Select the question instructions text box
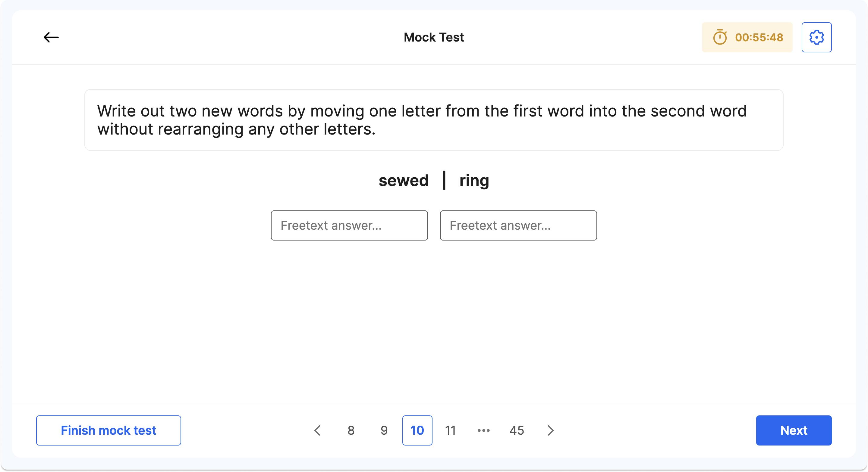The width and height of the screenshot is (868, 472). [434, 120]
